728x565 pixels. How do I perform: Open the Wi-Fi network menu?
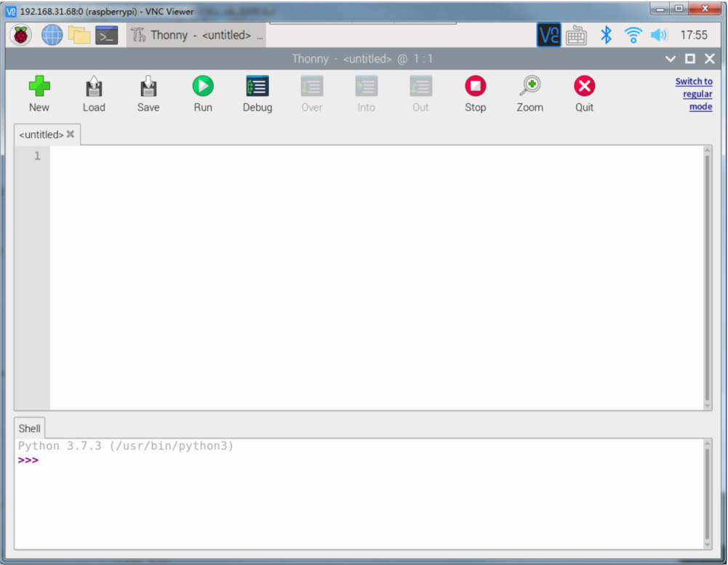[633, 35]
